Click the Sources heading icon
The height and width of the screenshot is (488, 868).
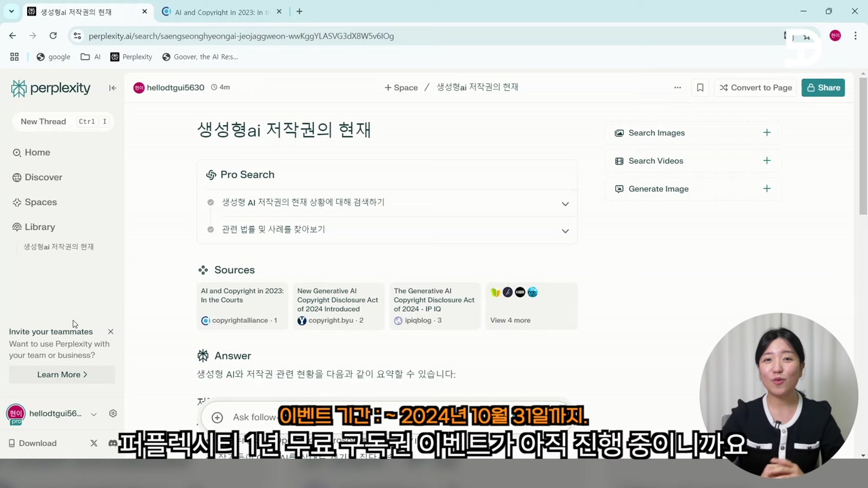click(x=203, y=270)
